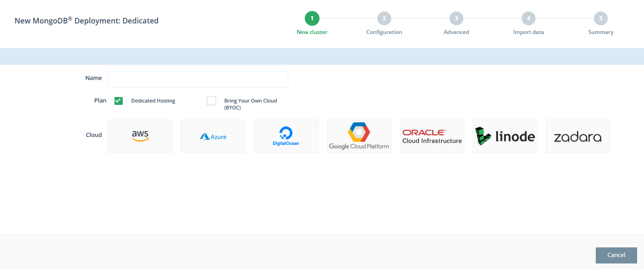The width and height of the screenshot is (644, 269).
Task: Enable Bring Your Own Cloud checkbox
Action: point(211,101)
